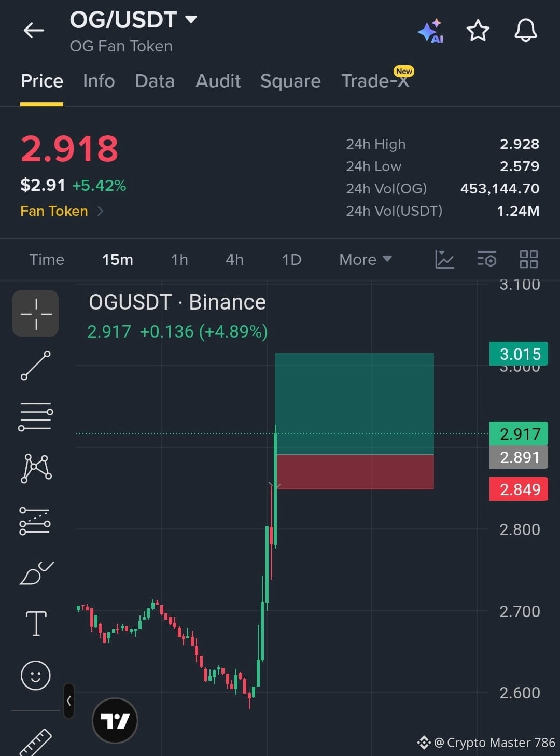The image size is (560, 756).
Task: Tap the large 2.918 price
Action: point(69,149)
